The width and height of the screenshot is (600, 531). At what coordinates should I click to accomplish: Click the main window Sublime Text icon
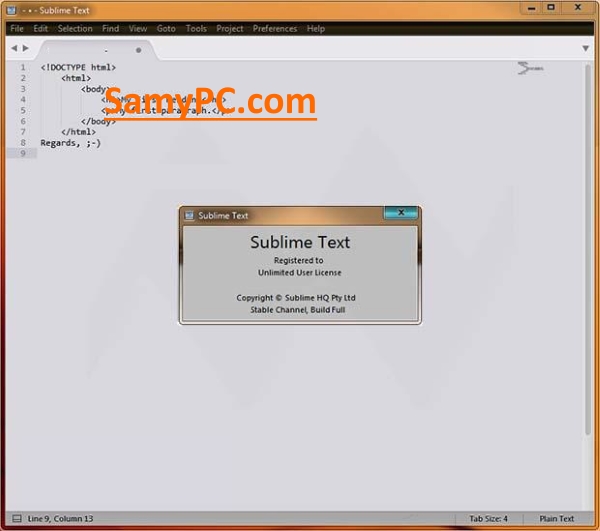pos(11,10)
